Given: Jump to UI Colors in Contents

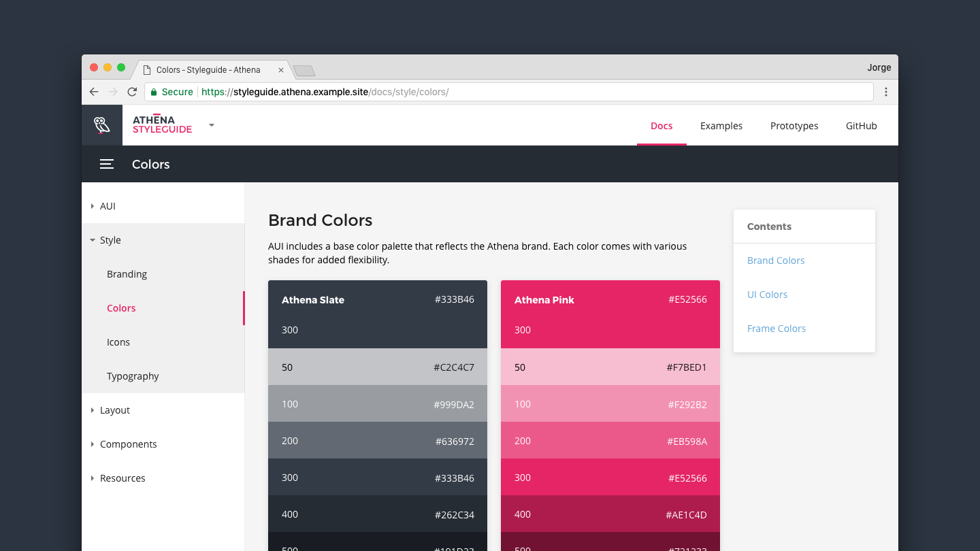Looking at the screenshot, I should pyautogui.click(x=767, y=295).
